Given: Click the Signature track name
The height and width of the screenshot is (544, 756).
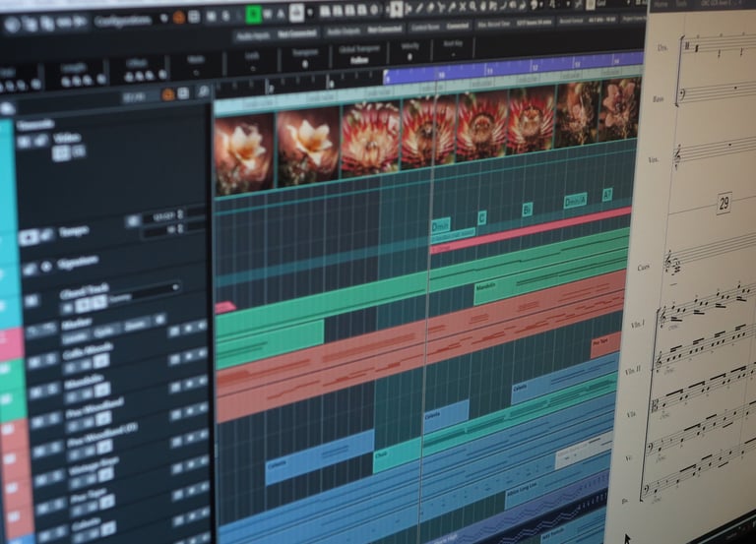Looking at the screenshot, I should 78,263.
